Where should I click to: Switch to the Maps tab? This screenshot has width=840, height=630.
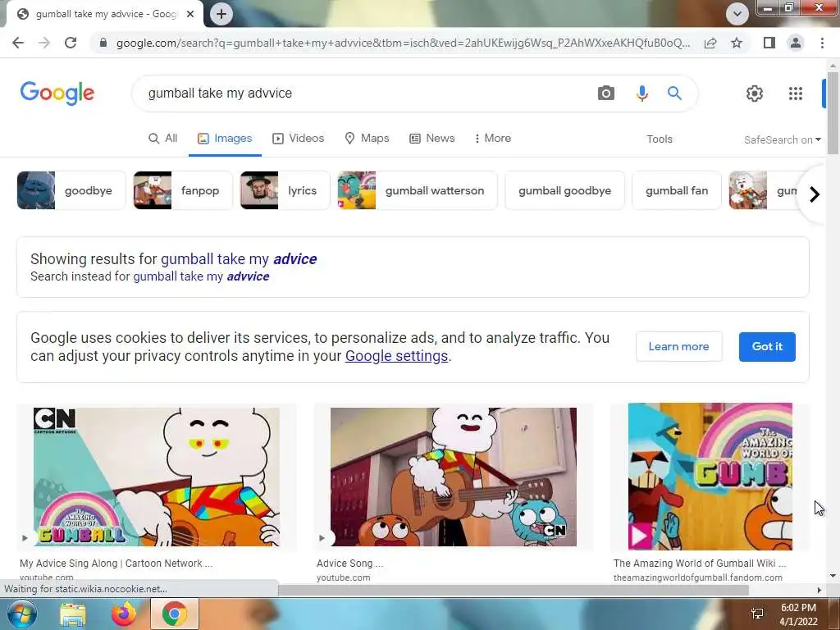(x=367, y=138)
